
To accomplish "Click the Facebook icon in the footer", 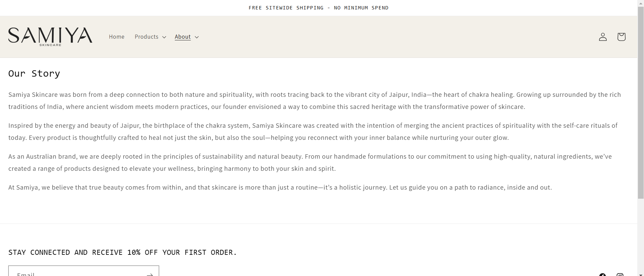I will coord(603,275).
